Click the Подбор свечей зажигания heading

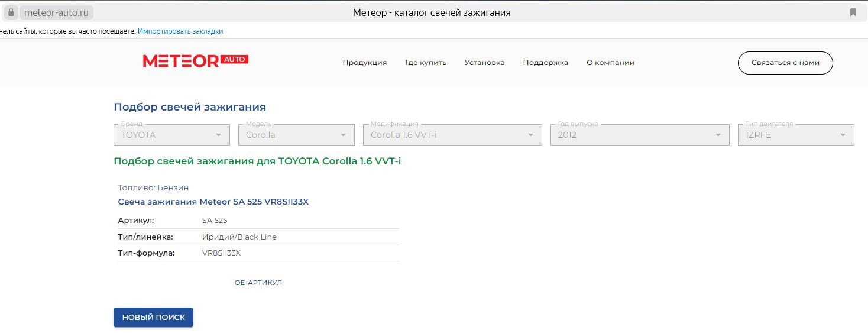click(x=190, y=107)
